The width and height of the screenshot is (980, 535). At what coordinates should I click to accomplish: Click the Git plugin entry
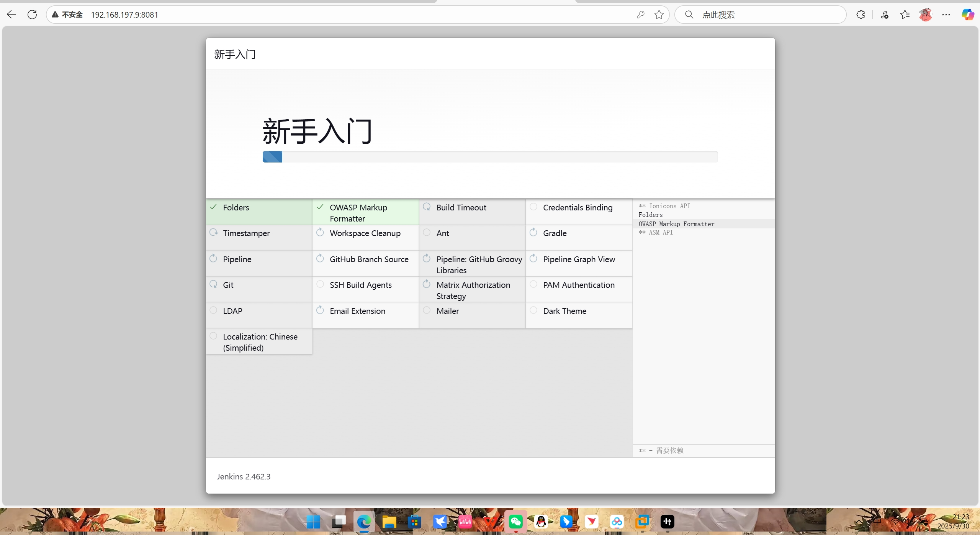tap(228, 285)
